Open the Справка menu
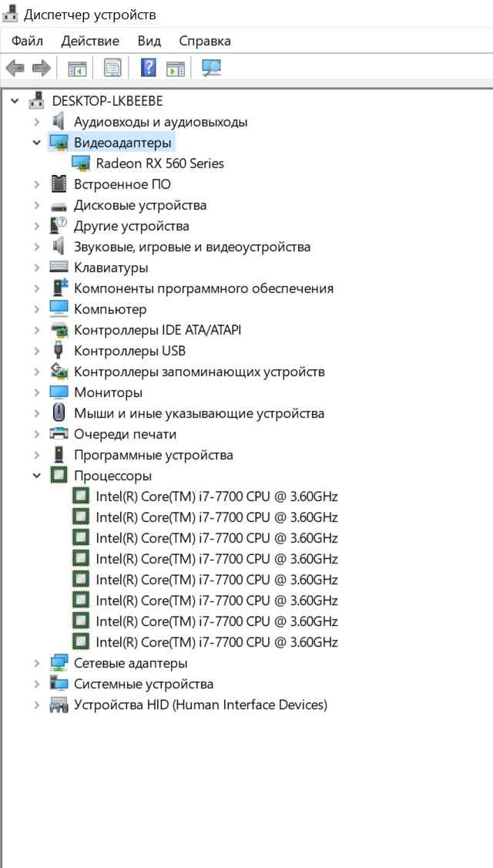Image resolution: width=493 pixels, height=868 pixels. [x=205, y=41]
